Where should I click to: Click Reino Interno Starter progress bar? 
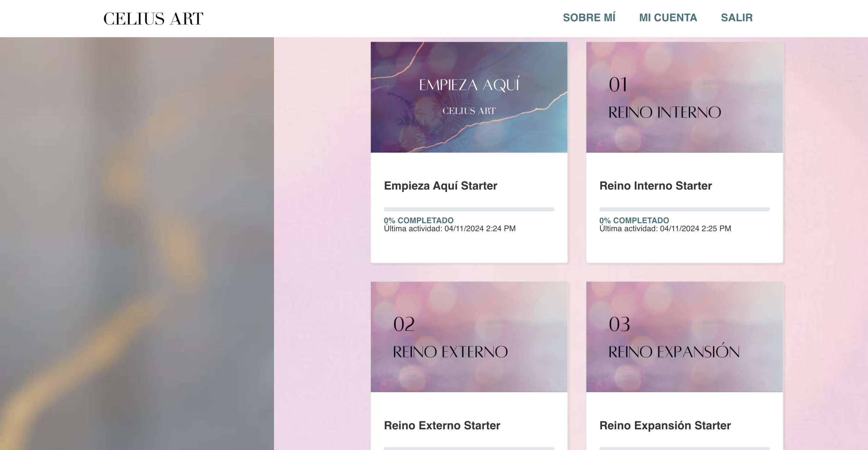(684, 209)
